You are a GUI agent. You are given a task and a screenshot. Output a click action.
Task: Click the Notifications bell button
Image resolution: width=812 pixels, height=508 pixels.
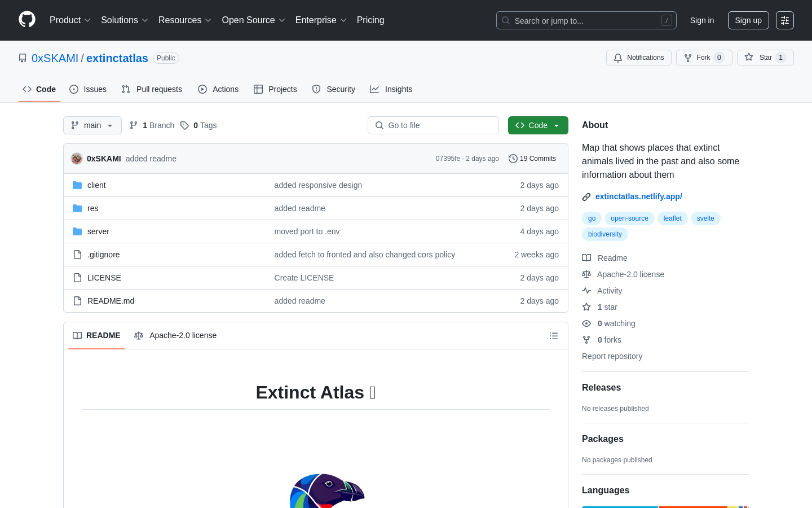coord(639,58)
